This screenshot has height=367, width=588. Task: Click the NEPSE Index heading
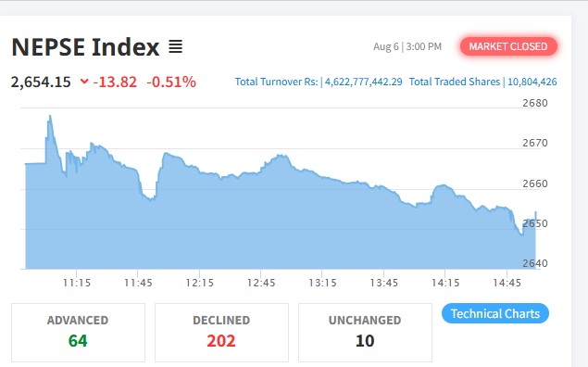(x=85, y=47)
